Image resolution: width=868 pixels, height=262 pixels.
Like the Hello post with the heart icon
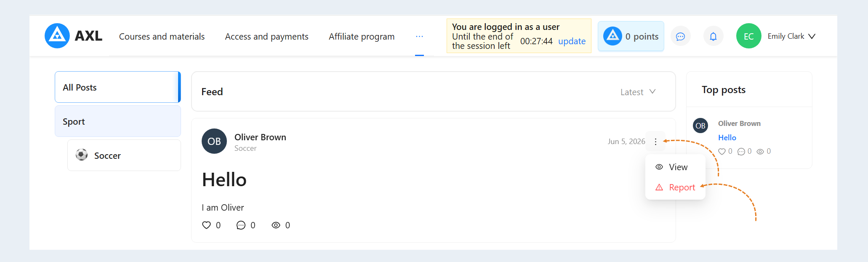coord(206,225)
